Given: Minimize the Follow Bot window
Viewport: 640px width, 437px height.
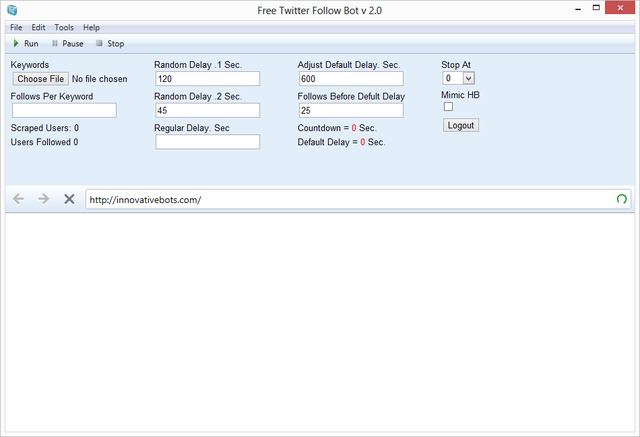Looking at the screenshot, I should point(578,9).
